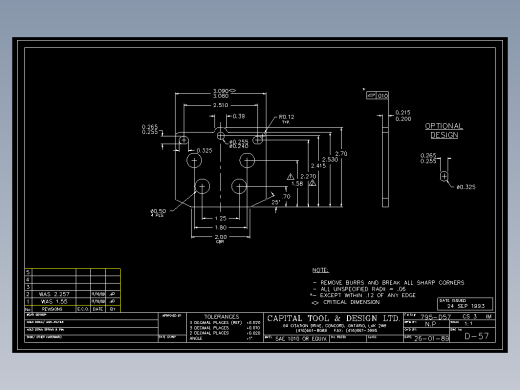Click drawing number D-57 in title block

coord(477,336)
